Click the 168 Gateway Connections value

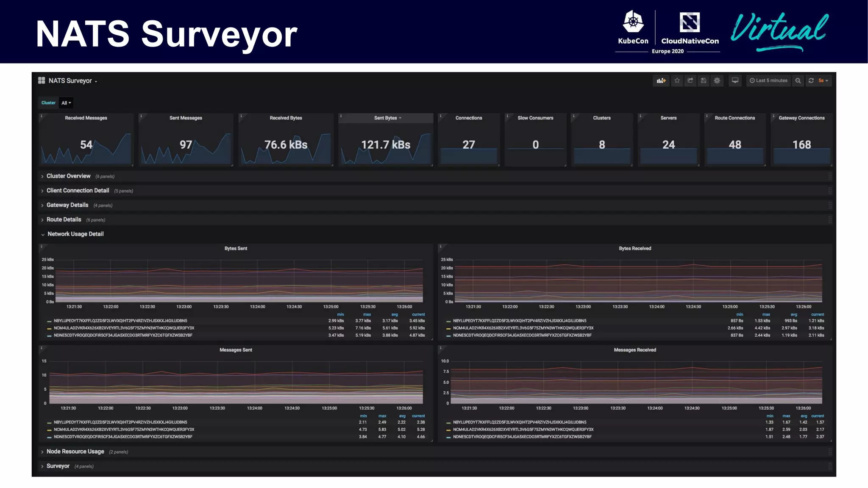click(x=801, y=145)
